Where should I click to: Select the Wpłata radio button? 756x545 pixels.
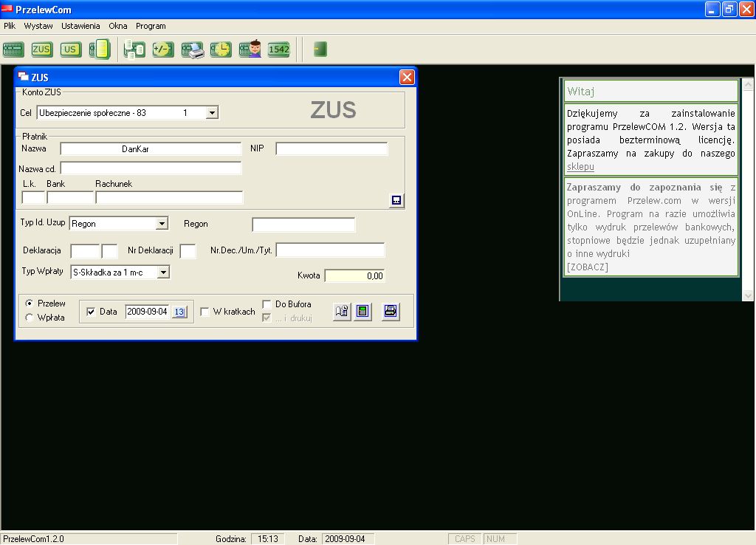30,318
